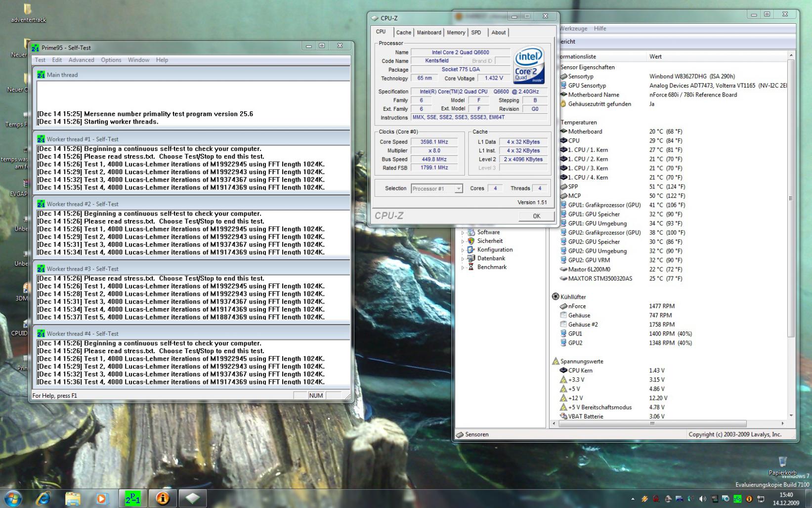Open the About tab in CPU-Z

pos(499,33)
